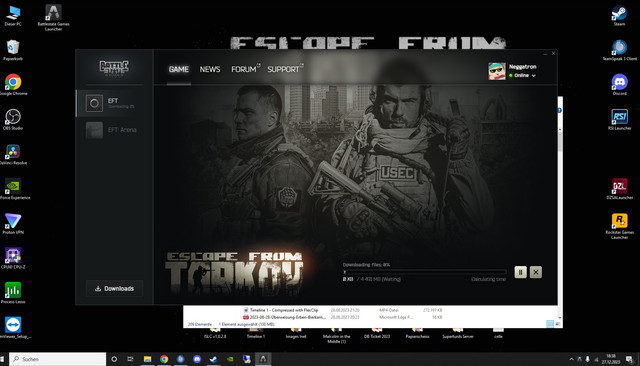Open TeamViewer Setup desktop icon
This screenshot has width=640, height=366.
click(x=14, y=328)
